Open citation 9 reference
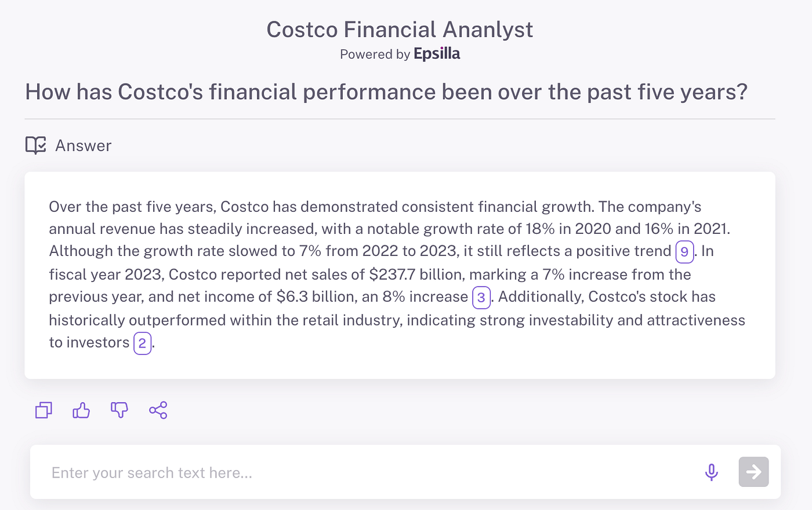 (684, 252)
